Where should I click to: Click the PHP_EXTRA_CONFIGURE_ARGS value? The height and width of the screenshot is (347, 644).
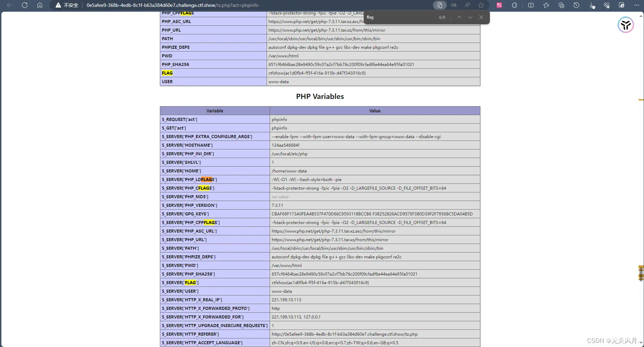coord(356,136)
